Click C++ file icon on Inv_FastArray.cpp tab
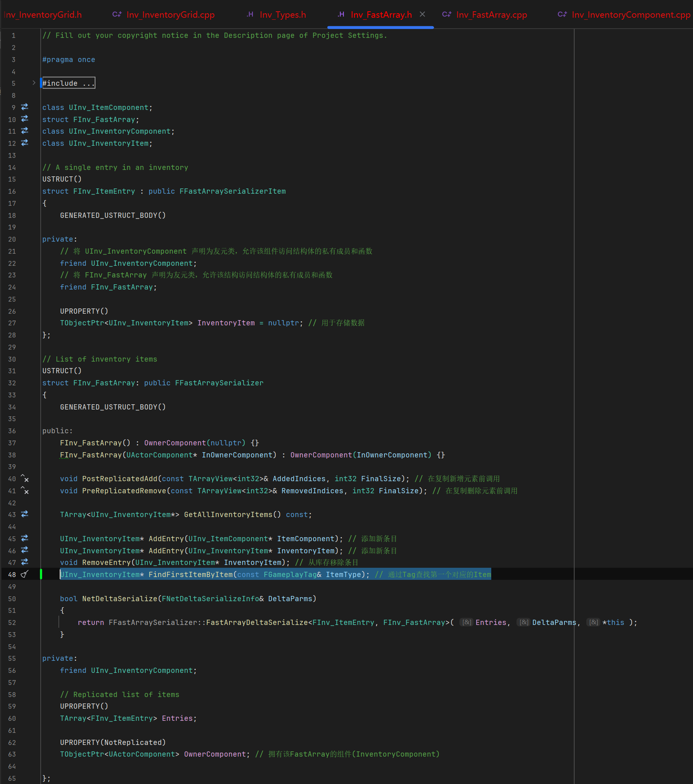Viewport: 693px width, 784px height. pyautogui.click(x=447, y=14)
